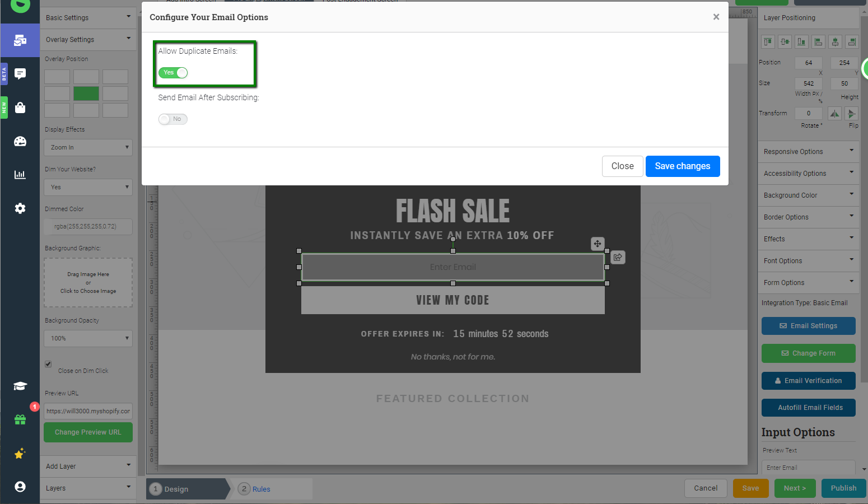The height and width of the screenshot is (504, 868).
Task: Flip the selected layer horizontally
Action: click(834, 113)
